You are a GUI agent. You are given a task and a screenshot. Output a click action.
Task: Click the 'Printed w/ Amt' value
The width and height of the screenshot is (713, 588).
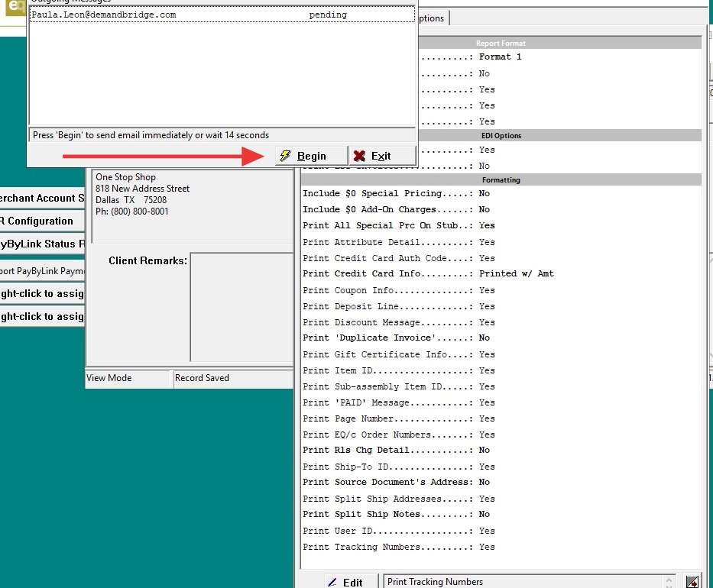[516, 273]
